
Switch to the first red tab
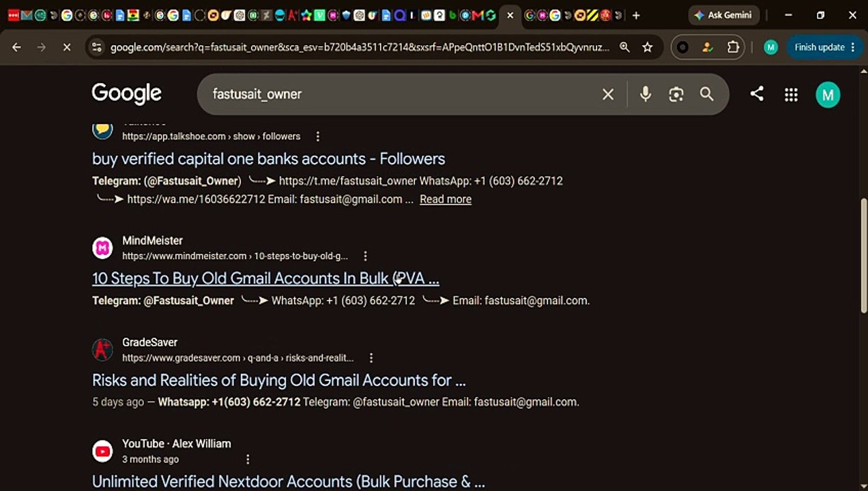(14, 15)
